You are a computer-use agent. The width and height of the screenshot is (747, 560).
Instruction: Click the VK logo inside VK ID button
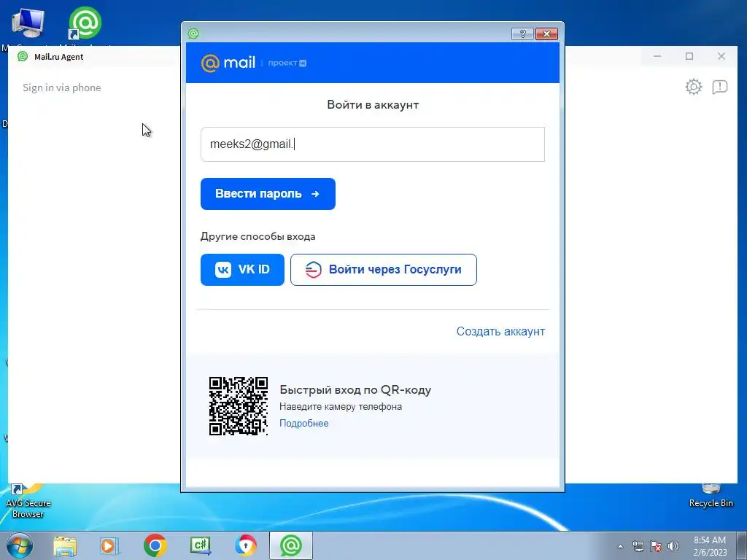tap(223, 270)
